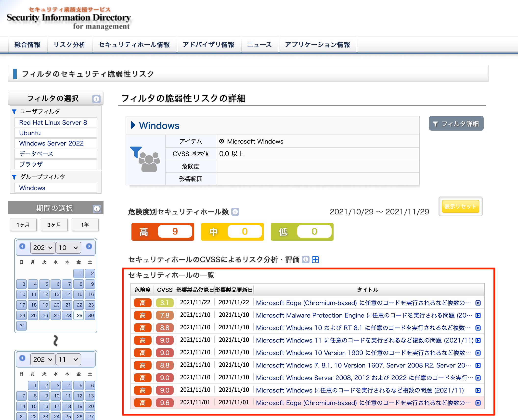Screen dimensions: 518x420
Task: Open detail icon for Windows Server 2008 row
Action: (x=478, y=378)
